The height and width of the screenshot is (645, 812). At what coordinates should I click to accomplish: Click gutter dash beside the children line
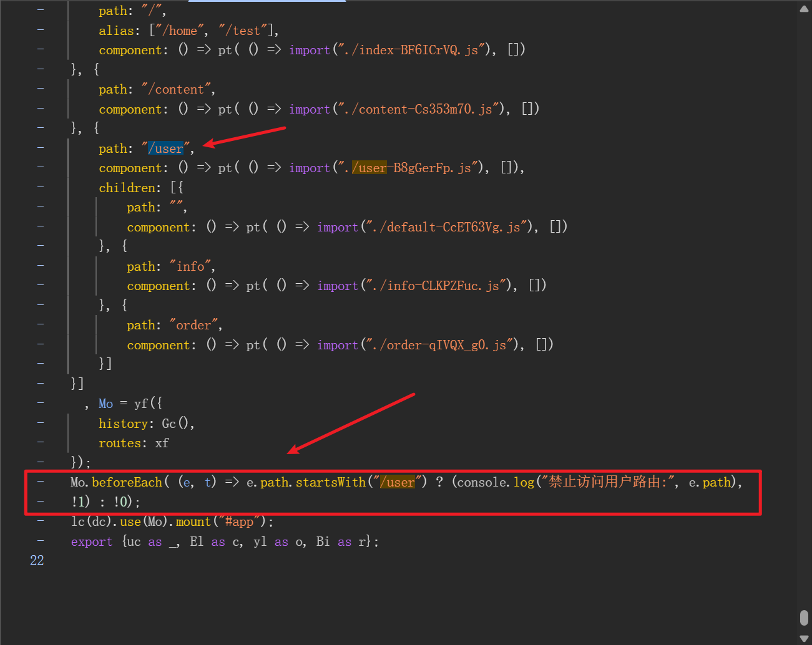click(41, 187)
